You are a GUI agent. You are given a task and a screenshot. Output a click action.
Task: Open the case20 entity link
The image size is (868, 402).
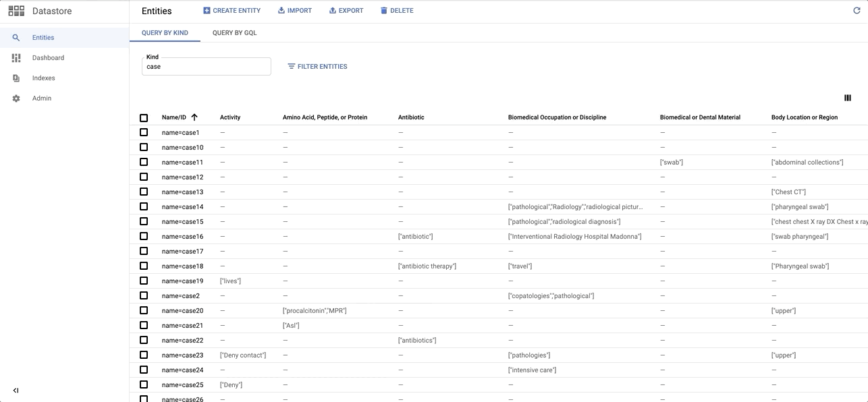point(182,311)
